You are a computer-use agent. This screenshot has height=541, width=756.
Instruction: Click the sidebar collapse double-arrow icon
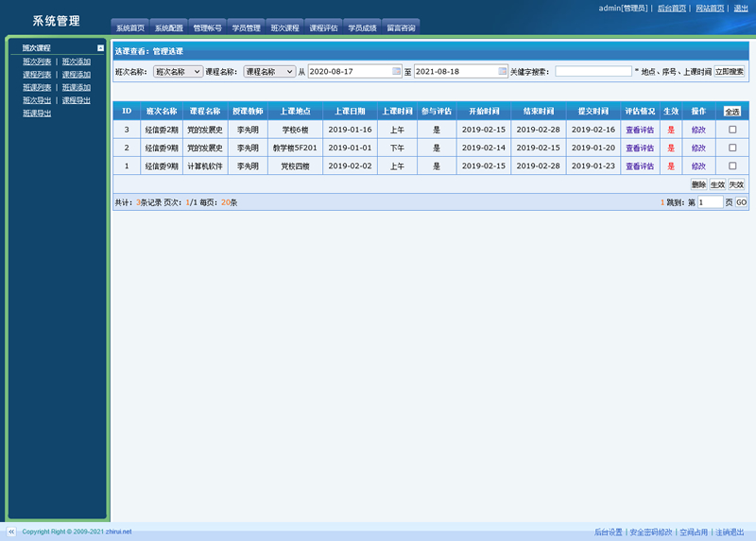pos(10,532)
